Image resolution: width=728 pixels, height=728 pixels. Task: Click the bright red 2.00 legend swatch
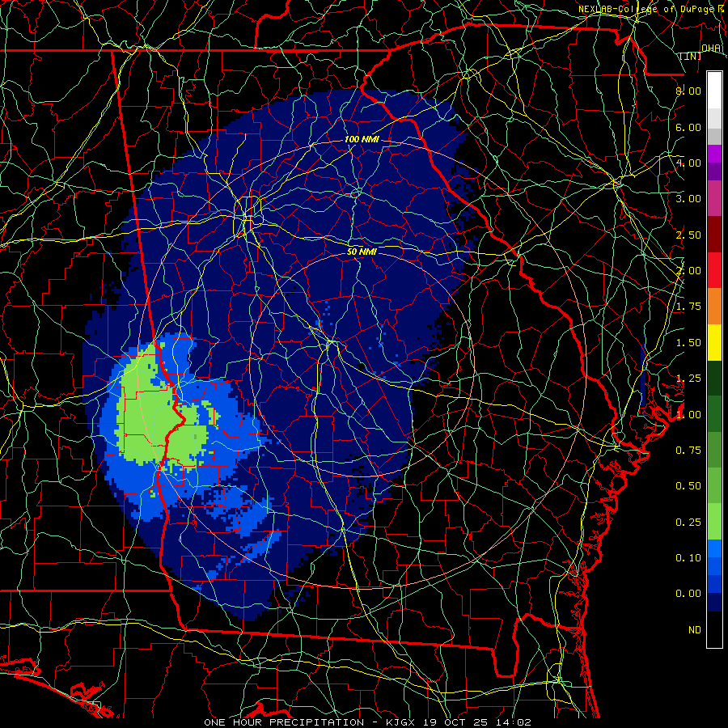(x=714, y=270)
